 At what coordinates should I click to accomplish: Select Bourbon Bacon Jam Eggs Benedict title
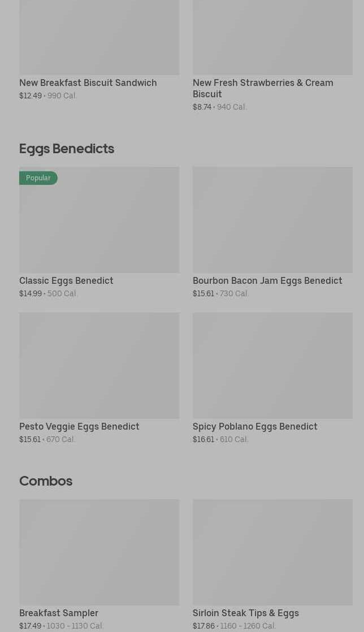[x=267, y=280]
